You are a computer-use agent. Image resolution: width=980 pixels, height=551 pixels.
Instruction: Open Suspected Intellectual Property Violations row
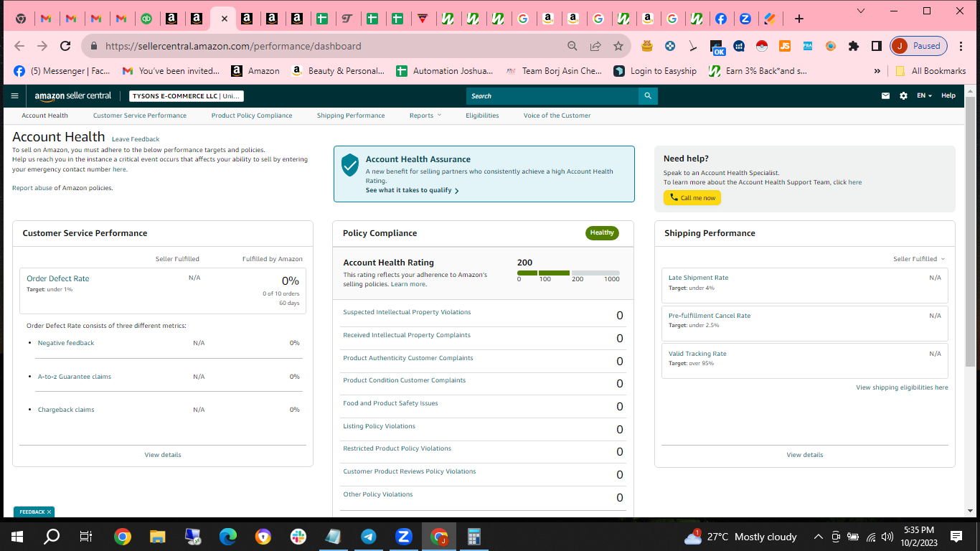483,316
